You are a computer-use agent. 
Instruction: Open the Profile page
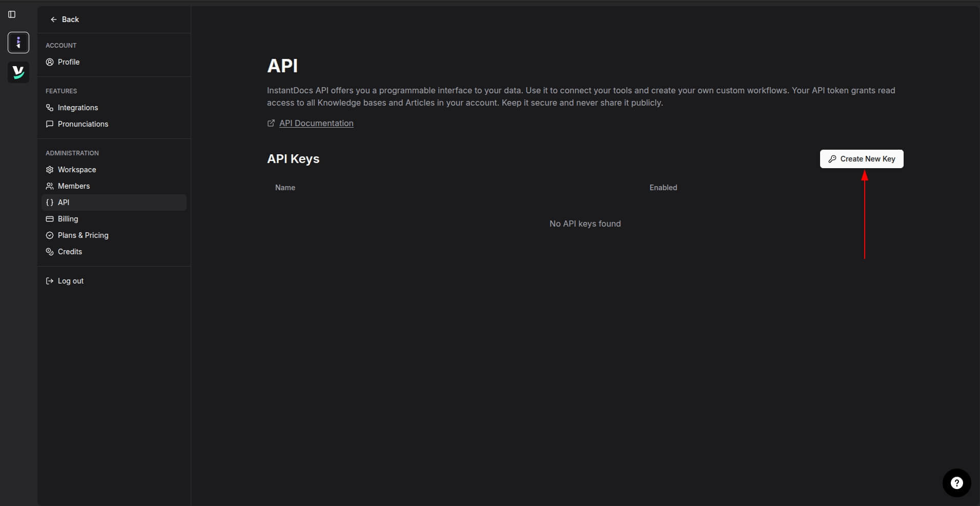point(69,62)
